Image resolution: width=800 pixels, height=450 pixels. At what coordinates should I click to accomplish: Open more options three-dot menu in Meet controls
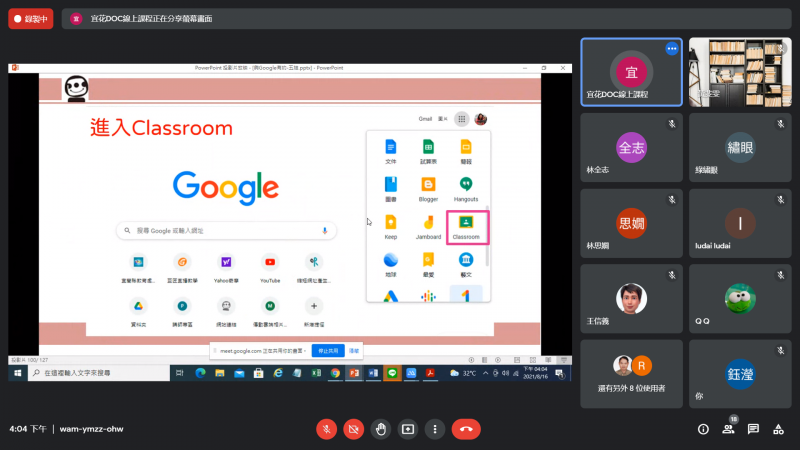[x=435, y=429]
